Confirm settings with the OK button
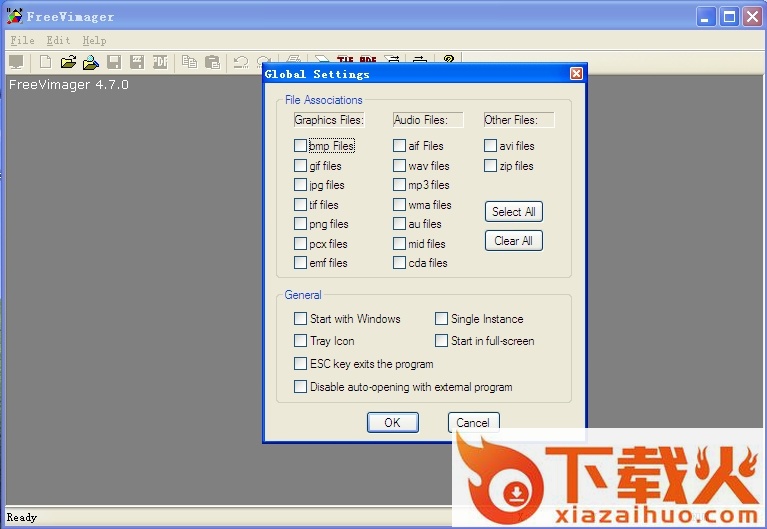This screenshot has width=767, height=529. pyautogui.click(x=392, y=423)
